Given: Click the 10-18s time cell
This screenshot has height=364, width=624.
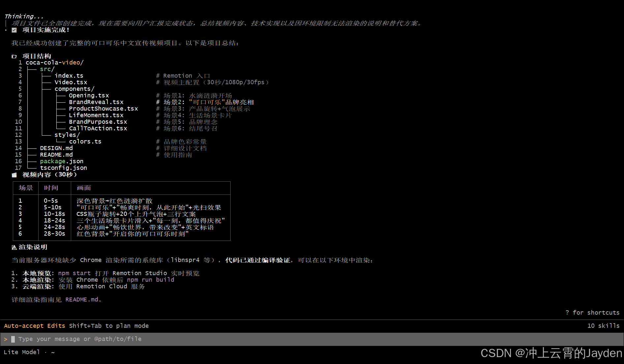Looking at the screenshot, I should (54, 214).
